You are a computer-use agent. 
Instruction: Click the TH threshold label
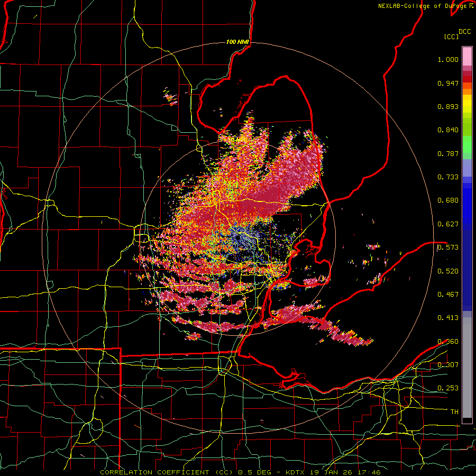point(454,412)
